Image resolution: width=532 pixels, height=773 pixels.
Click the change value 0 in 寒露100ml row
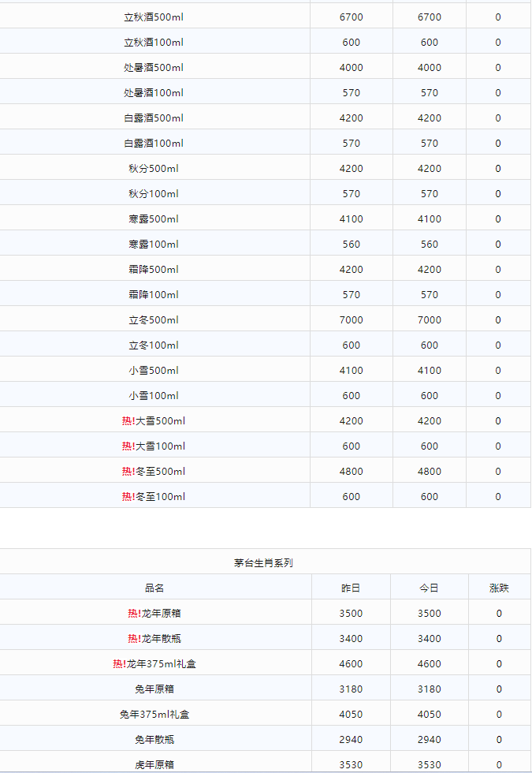[x=498, y=244]
